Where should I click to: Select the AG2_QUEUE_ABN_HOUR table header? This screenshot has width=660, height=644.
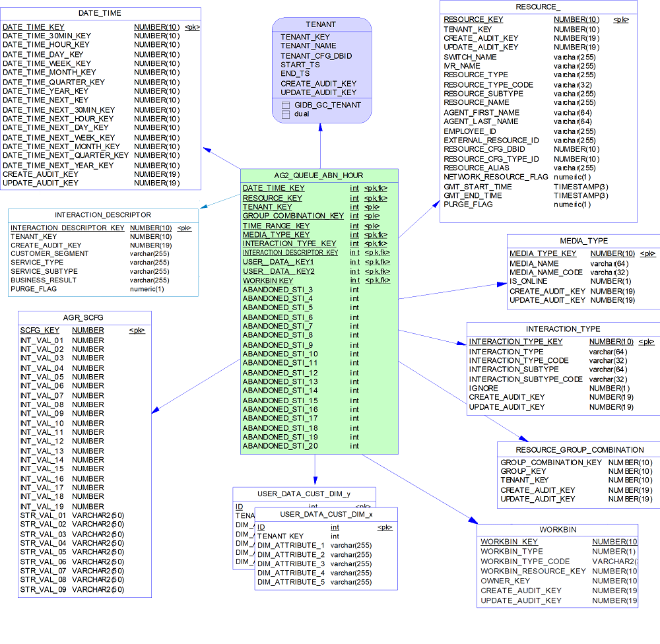(x=319, y=176)
